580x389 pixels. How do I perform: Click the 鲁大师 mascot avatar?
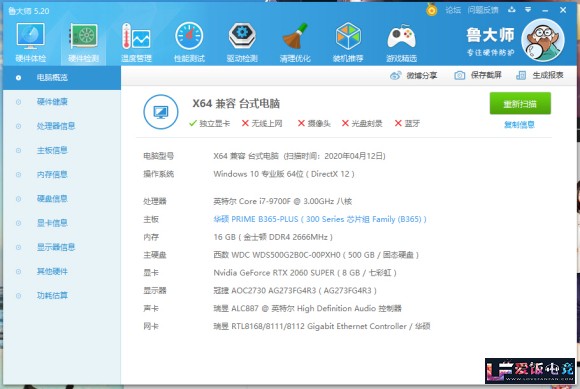pyautogui.click(x=543, y=40)
